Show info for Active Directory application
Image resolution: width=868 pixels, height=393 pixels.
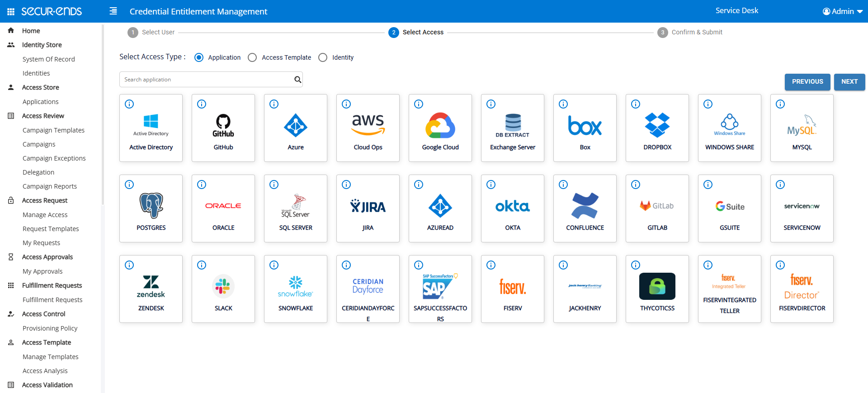tap(129, 104)
